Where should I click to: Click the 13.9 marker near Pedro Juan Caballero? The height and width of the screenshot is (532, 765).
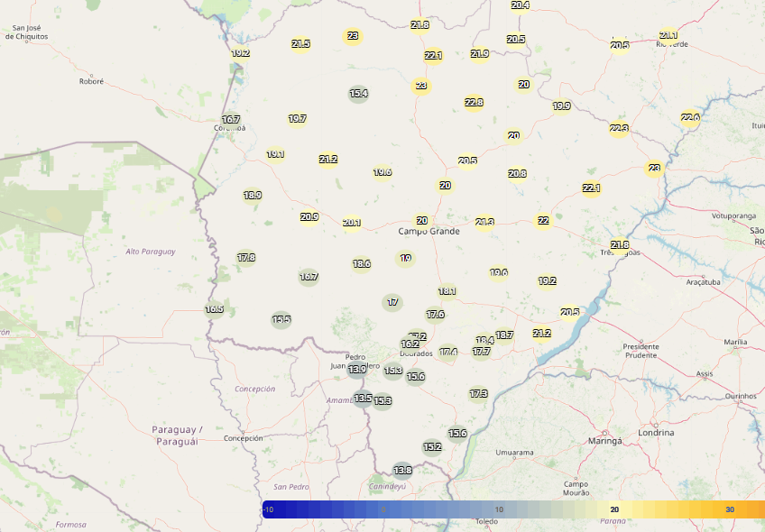coord(357,369)
